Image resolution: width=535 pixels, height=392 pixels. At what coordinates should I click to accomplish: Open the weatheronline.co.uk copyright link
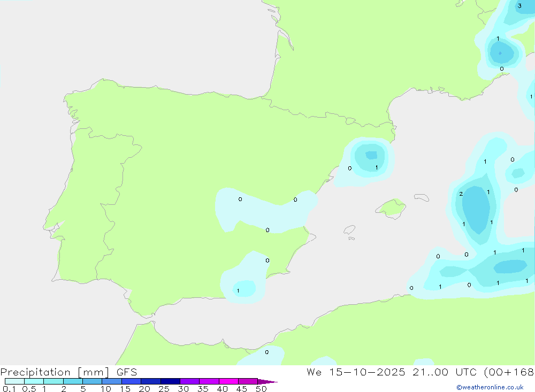click(490, 387)
